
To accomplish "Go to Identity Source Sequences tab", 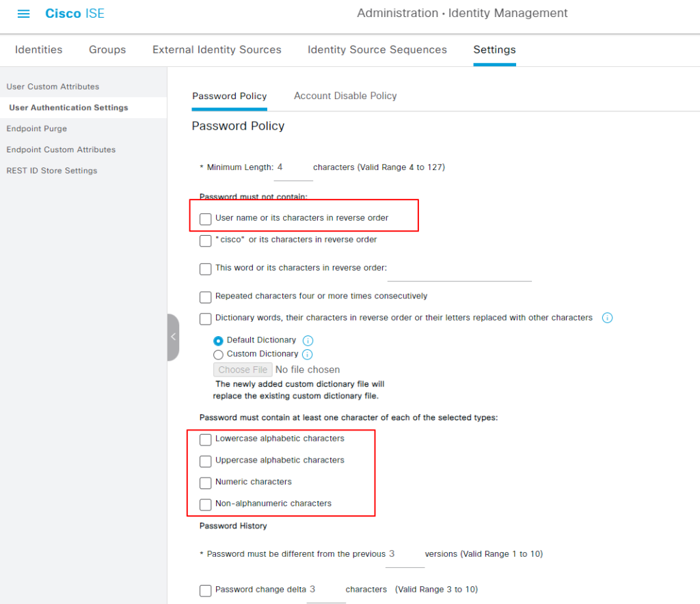I will point(377,50).
